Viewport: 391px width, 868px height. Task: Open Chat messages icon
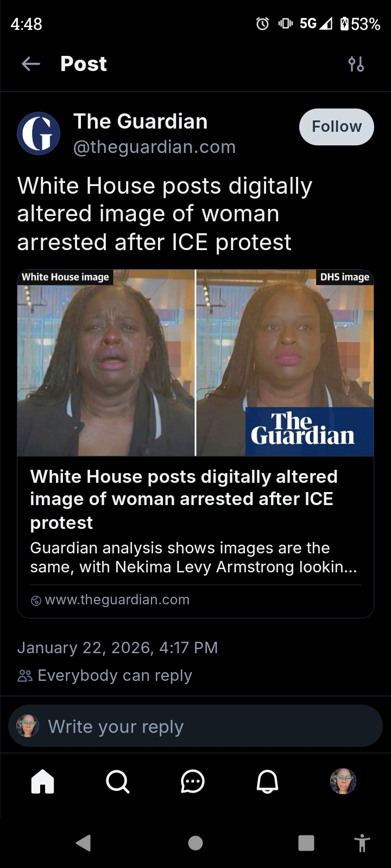click(192, 782)
